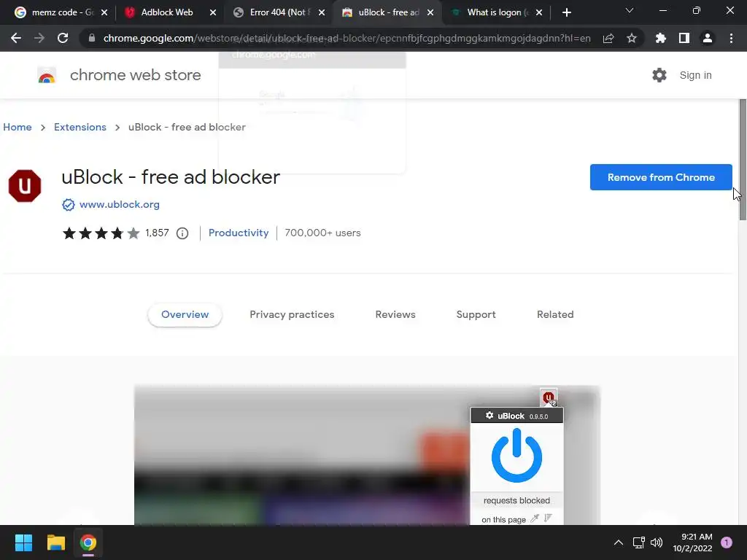This screenshot has width=747, height=560.
Task: Click the chrome web store logo
Action: [x=47, y=75]
